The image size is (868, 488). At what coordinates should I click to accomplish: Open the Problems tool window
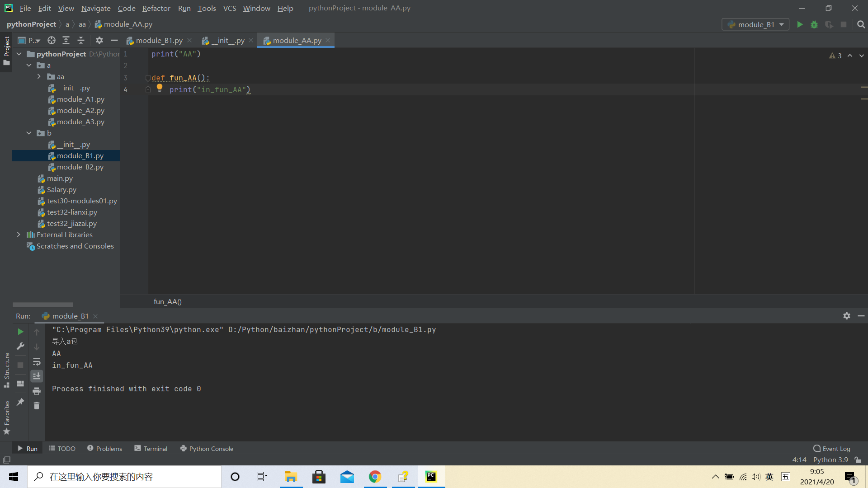[x=104, y=448]
